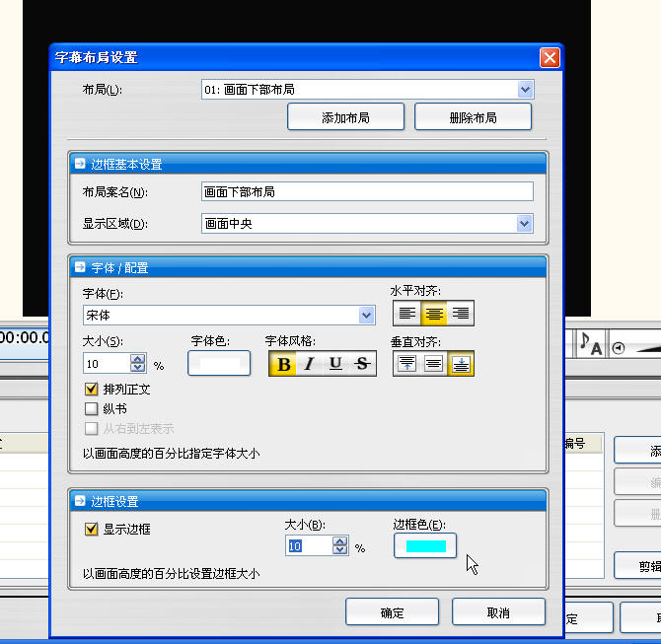Screen dimensions: 661x644
Task: Open the 显示区域 dropdown
Action: pyautogui.click(x=525, y=223)
